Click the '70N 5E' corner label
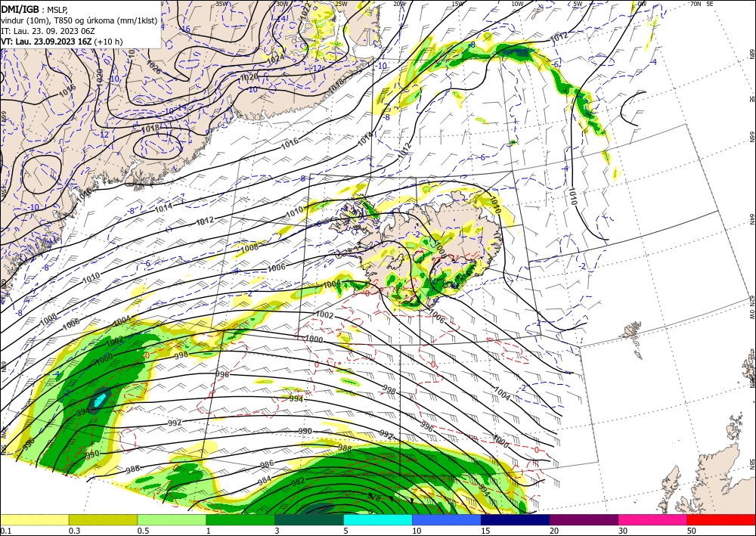This screenshot has width=756, height=536. (x=702, y=4)
